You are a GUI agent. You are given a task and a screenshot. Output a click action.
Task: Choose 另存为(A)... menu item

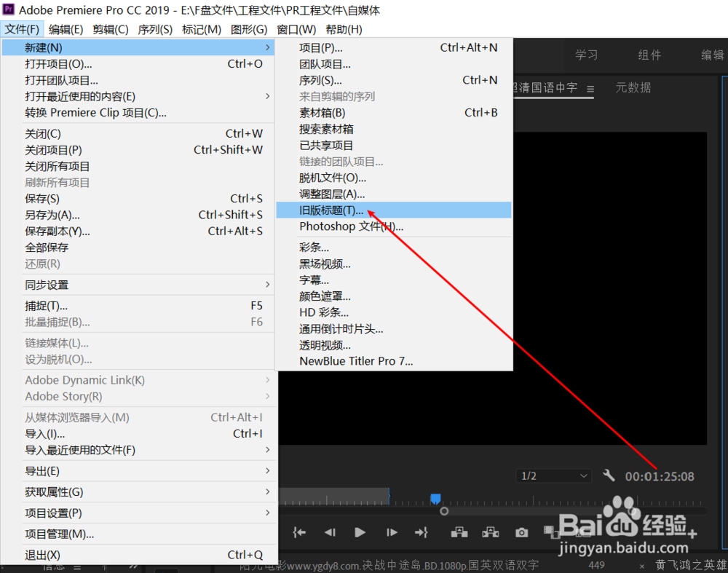pyautogui.click(x=138, y=215)
